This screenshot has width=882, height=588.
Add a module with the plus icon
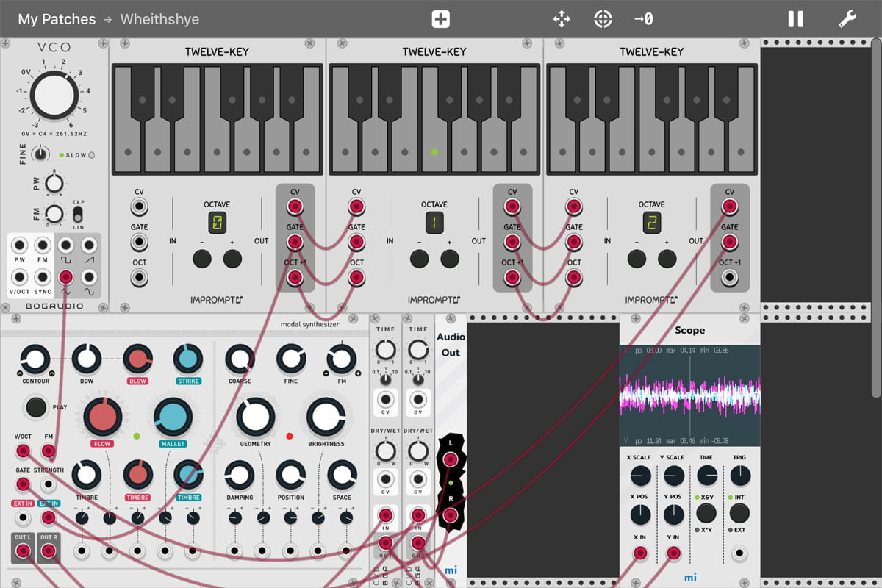coord(440,19)
